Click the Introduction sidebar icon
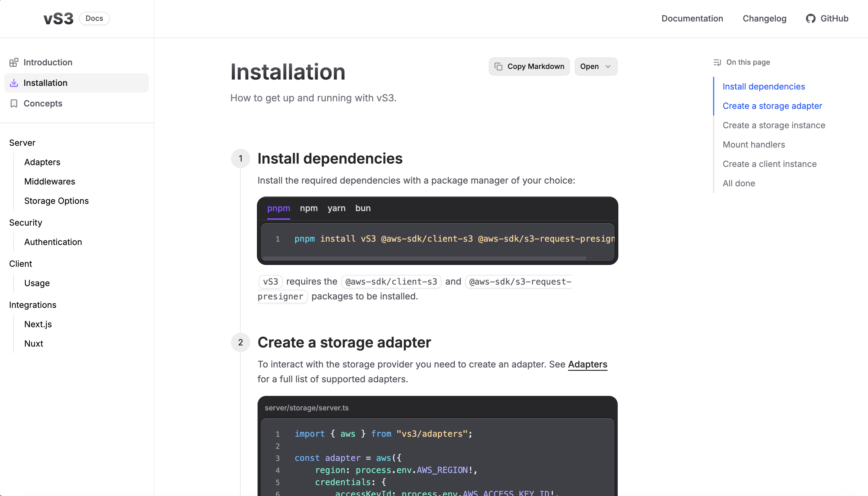The image size is (868, 496). tap(14, 62)
